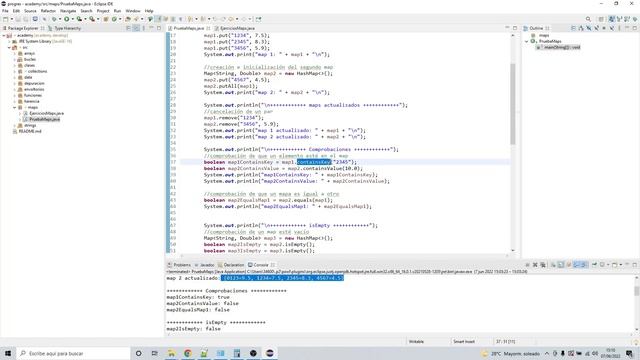This screenshot has width=640, height=360.
Task: Switch to the Type Hierarchy tab
Action: tap(64, 28)
